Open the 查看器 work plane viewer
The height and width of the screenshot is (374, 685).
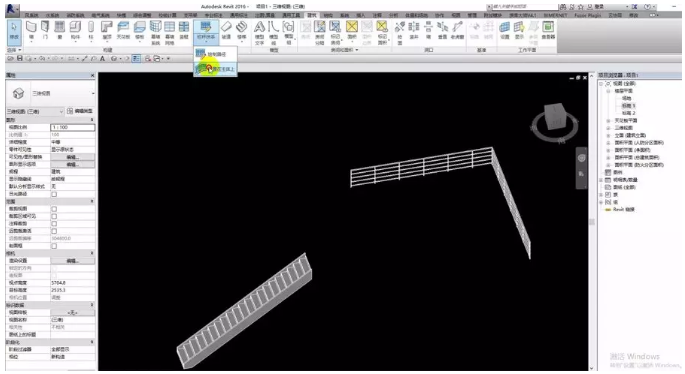[548, 31]
